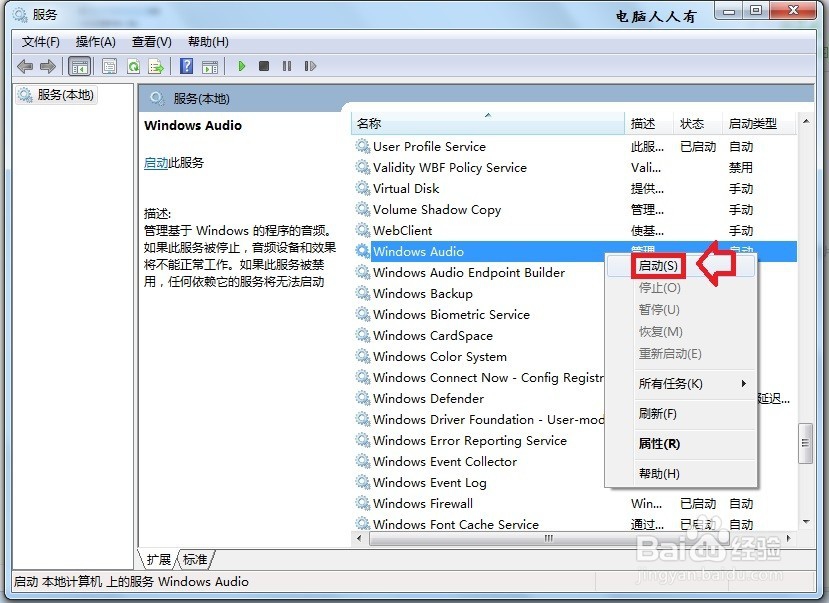Click the gear icon beside Virtual Disk
The image size is (829, 603).
[x=362, y=188]
